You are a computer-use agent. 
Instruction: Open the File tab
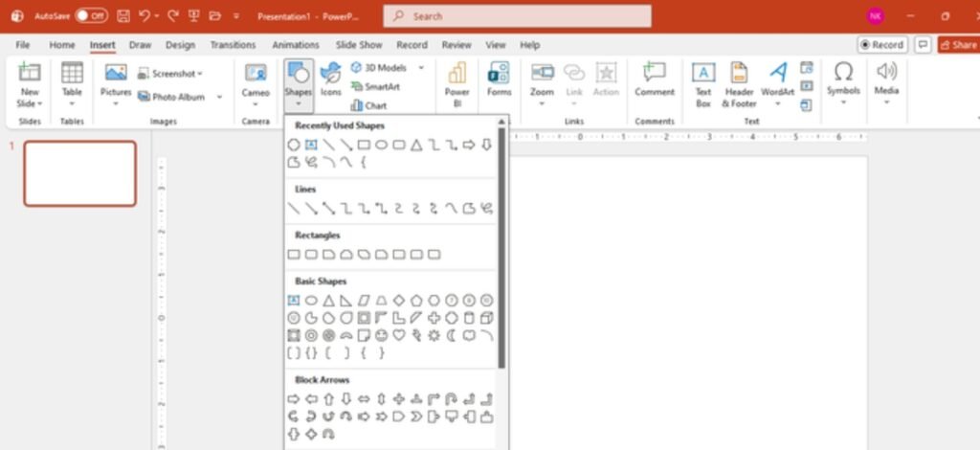point(23,45)
